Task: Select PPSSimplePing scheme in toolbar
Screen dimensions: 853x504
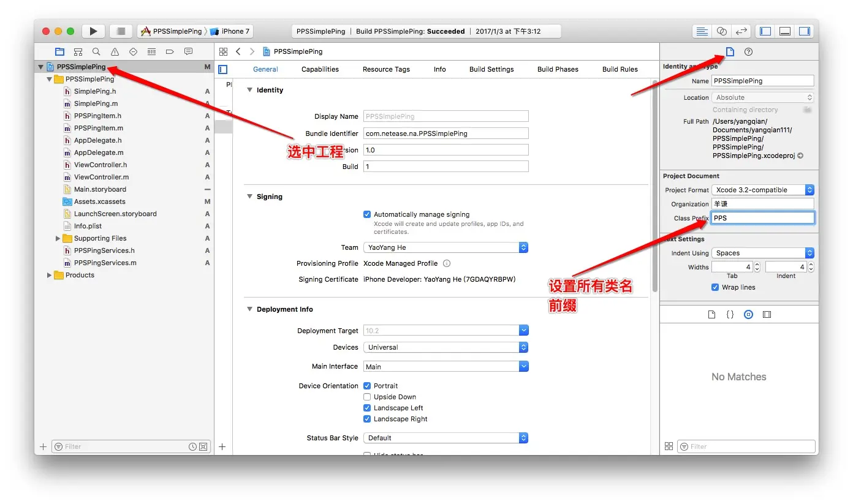Action: point(172,31)
